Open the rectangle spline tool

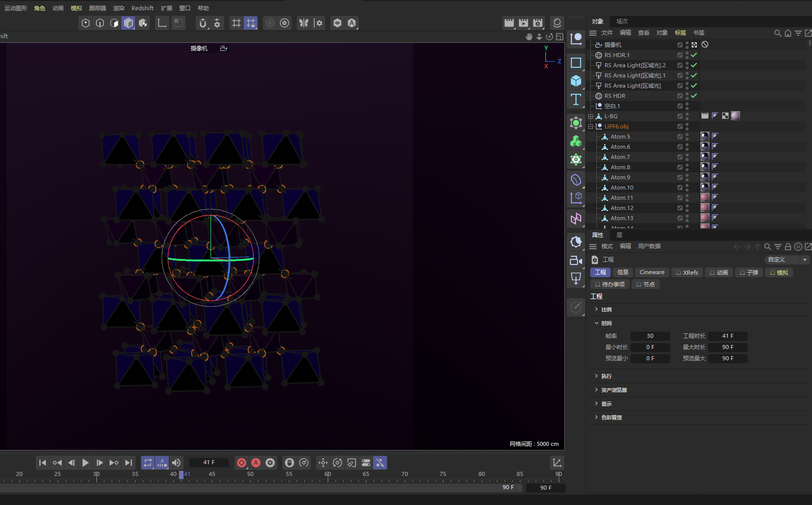click(x=576, y=63)
